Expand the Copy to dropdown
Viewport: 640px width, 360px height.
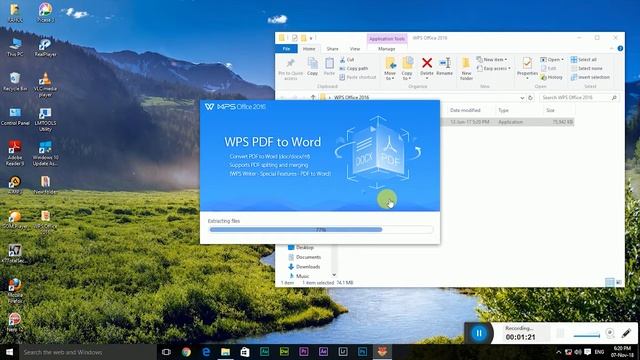pos(407,76)
